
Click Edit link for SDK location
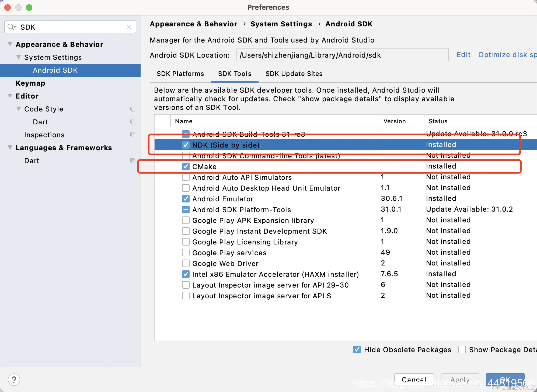coord(463,55)
